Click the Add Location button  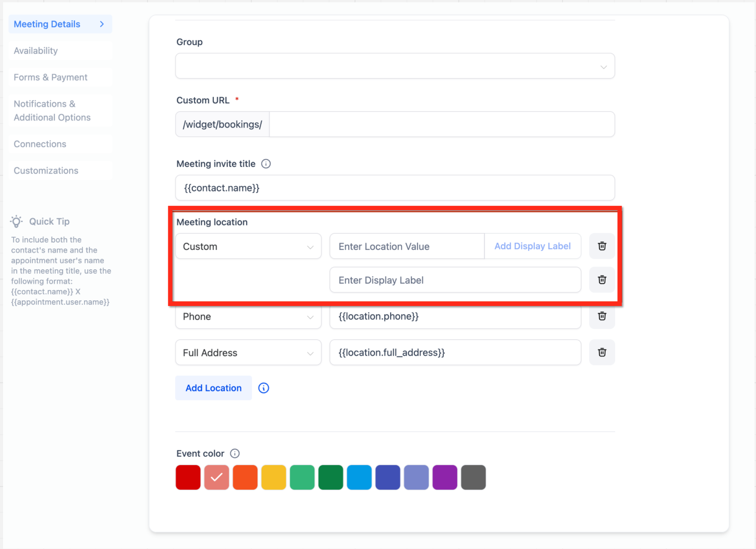click(214, 388)
